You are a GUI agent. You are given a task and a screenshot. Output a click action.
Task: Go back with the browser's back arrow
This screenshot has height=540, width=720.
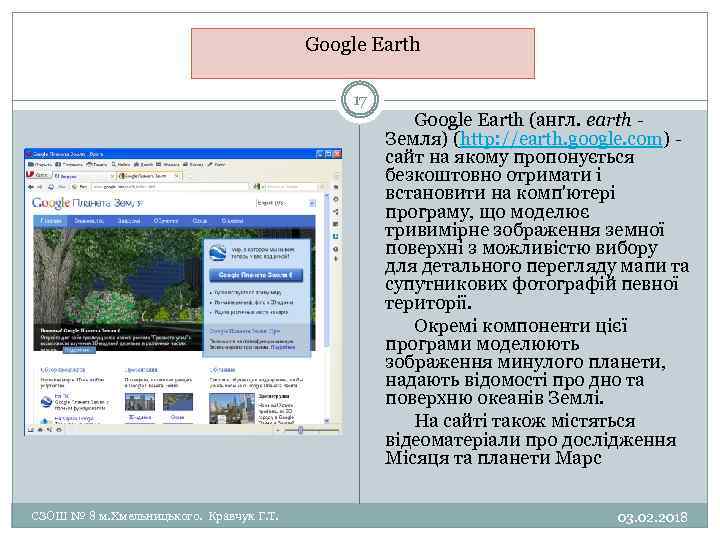[30, 187]
